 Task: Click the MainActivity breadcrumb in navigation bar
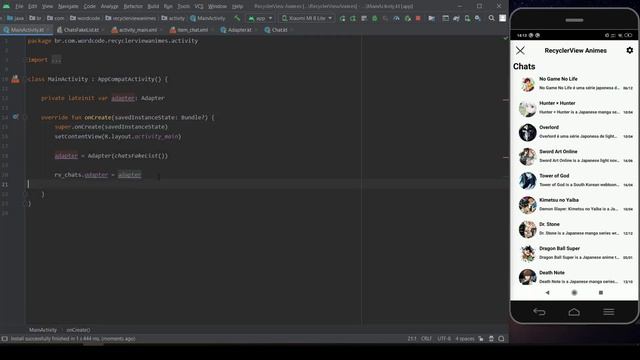point(208,18)
